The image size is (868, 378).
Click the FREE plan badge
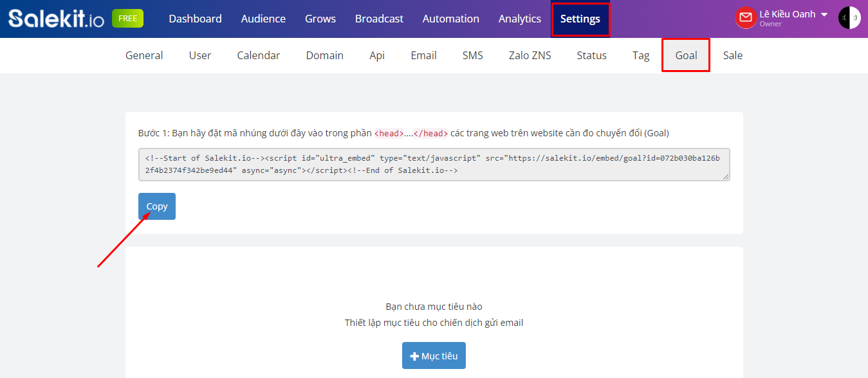coord(127,19)
